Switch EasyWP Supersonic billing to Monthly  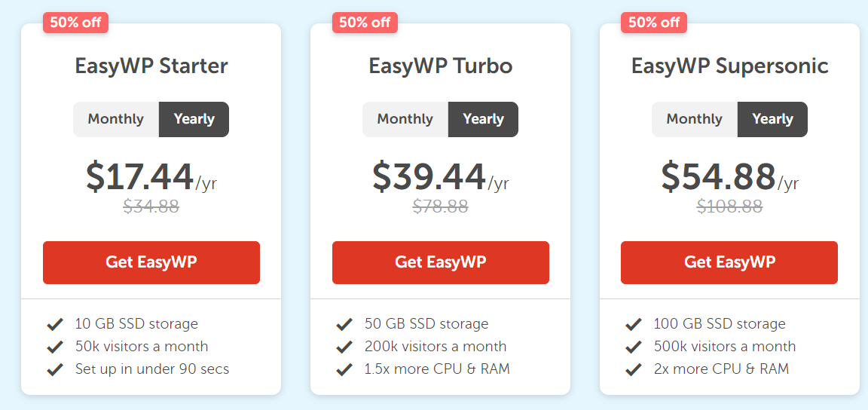coord(694,119)
